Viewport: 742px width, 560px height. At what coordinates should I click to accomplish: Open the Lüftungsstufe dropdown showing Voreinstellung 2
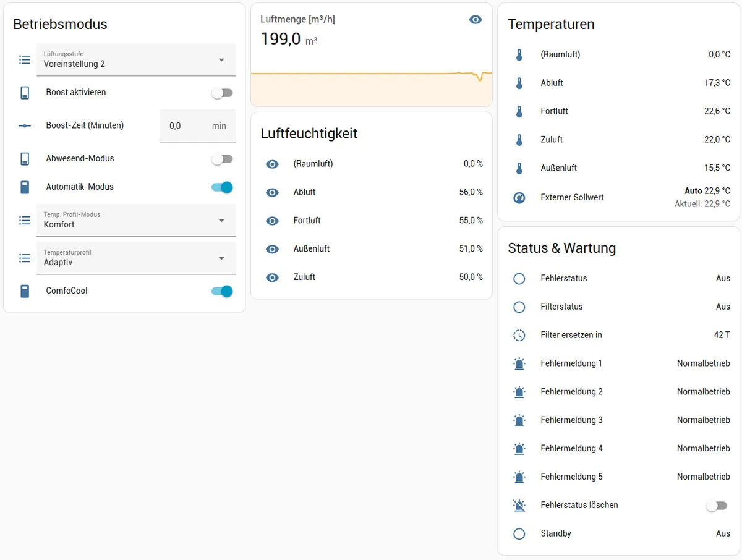136,60
